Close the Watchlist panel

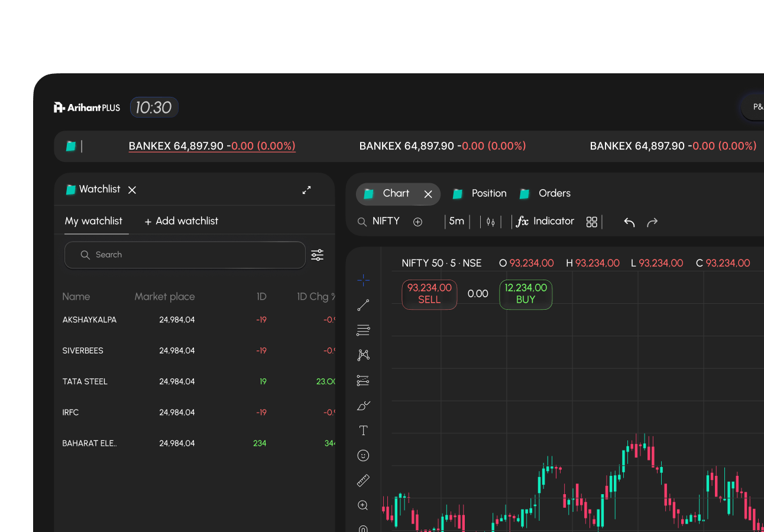coord(132,190)
